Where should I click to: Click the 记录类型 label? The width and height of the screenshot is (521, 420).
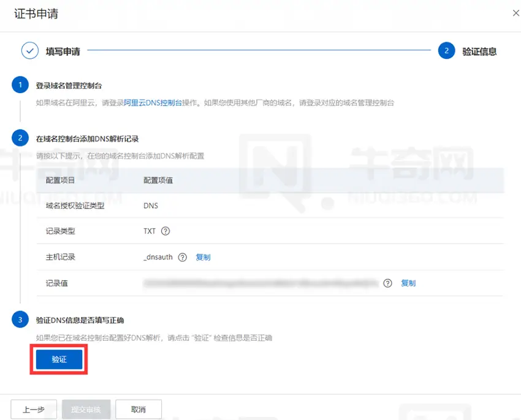61,231
